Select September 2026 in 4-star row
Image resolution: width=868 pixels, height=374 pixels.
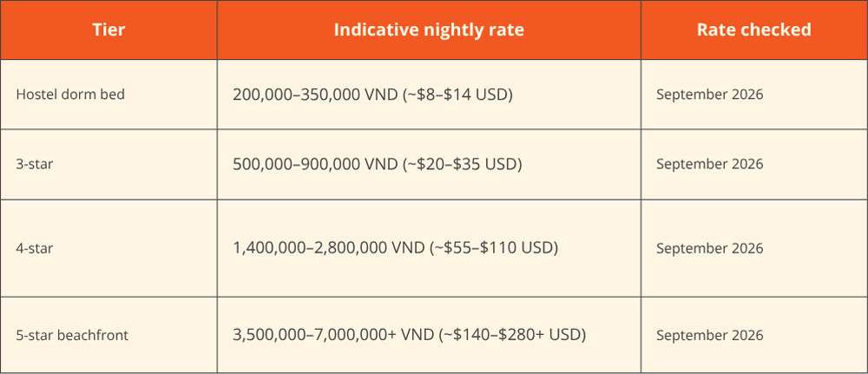coord(710,248)
